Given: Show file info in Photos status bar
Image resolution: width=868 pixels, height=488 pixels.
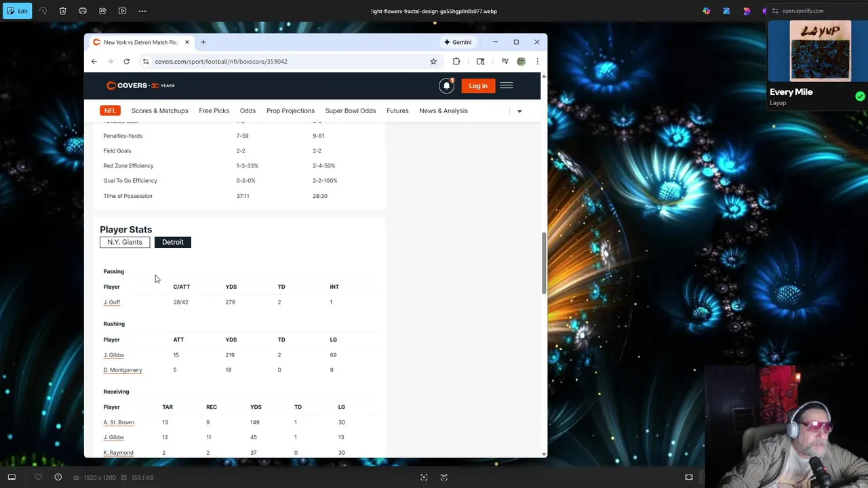Looking at the screenshot, I should pos(58,477).
